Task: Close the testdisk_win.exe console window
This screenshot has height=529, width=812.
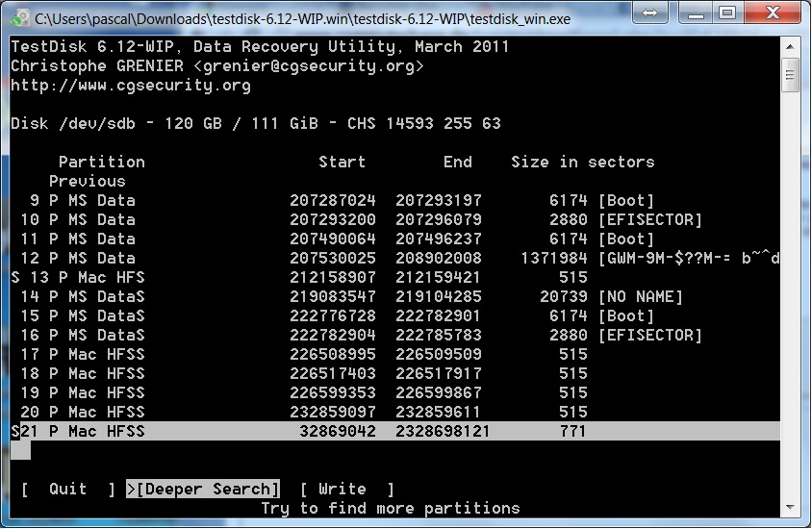Action: coord(773,13)
